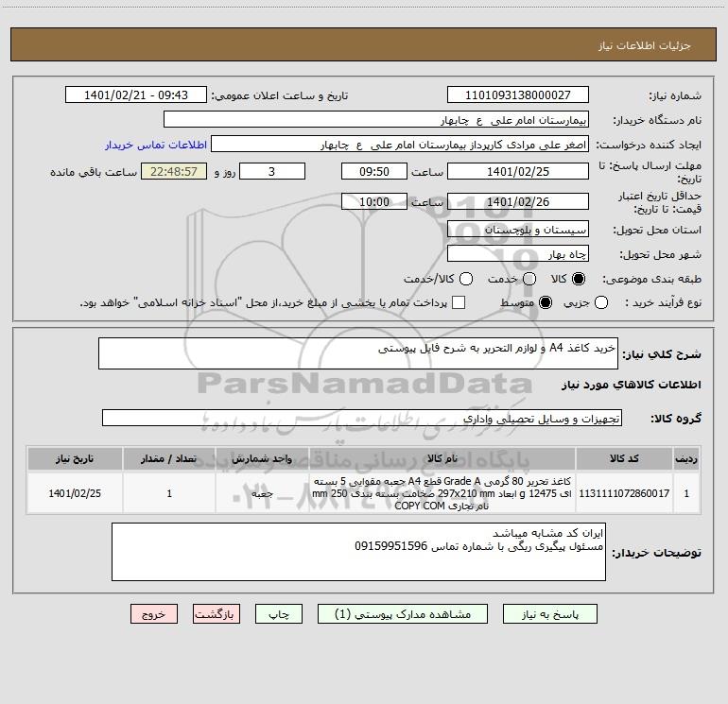
Task: Click the deadline time field 09:50
Action: [x=374, y=171]
